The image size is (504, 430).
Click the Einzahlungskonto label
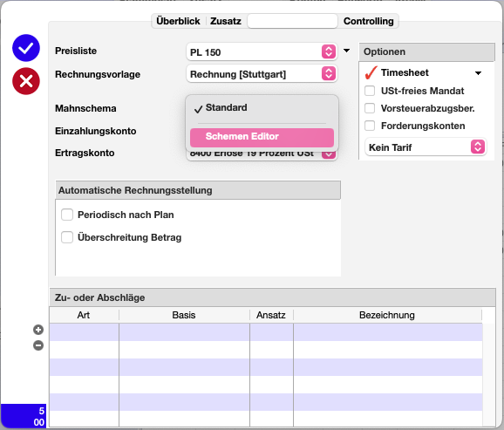pyautogui.click(x=95, y=131)
